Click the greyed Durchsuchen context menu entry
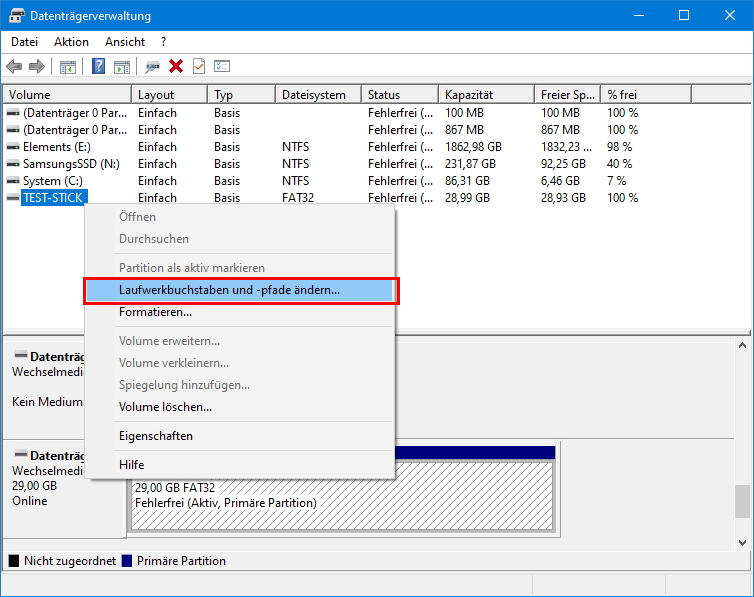The height and width of the screenshot is (597, 754). click(240, 239)
